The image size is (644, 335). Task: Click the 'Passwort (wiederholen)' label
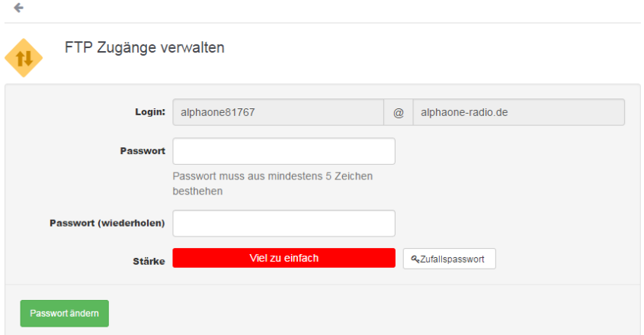pyautogui.click(x=107, y=223)
